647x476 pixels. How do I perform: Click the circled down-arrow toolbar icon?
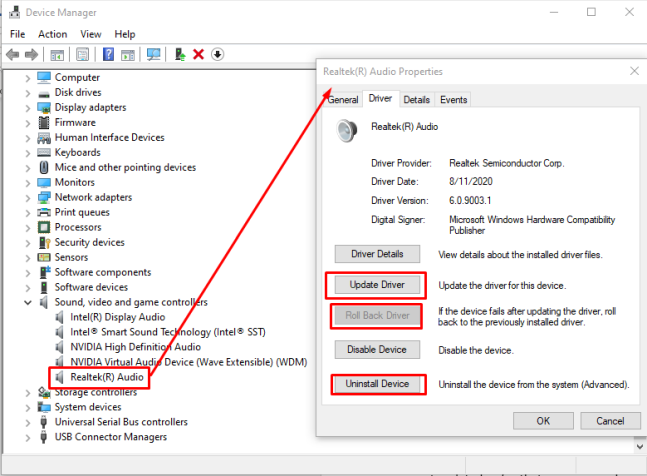(x=217, y=54)
